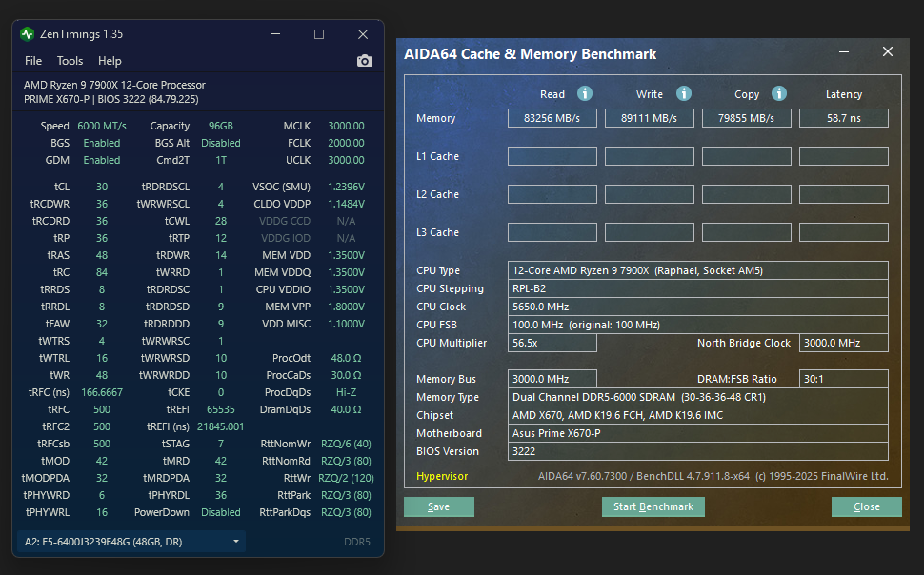Click the CPU Stepping value RPL-B2
The height and width of the screenshot is (575, 924).
(x=697, y=288)
